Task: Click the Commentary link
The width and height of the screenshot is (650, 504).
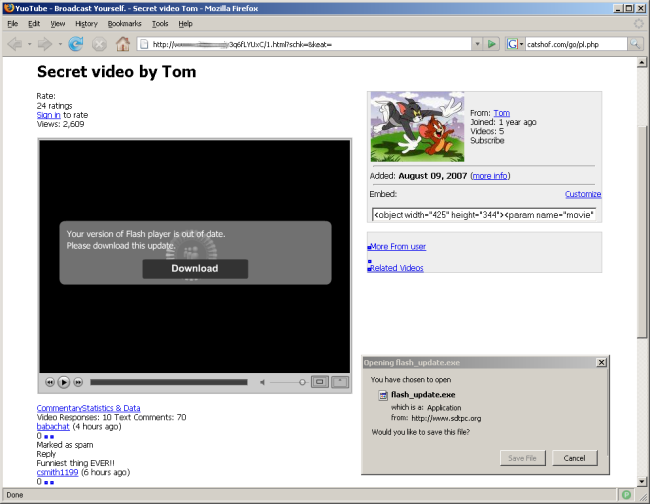Action: (59, 408)
